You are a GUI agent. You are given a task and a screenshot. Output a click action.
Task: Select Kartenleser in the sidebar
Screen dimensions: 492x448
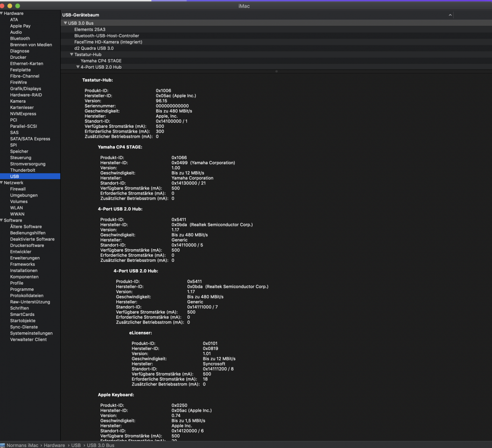[21, 107]
